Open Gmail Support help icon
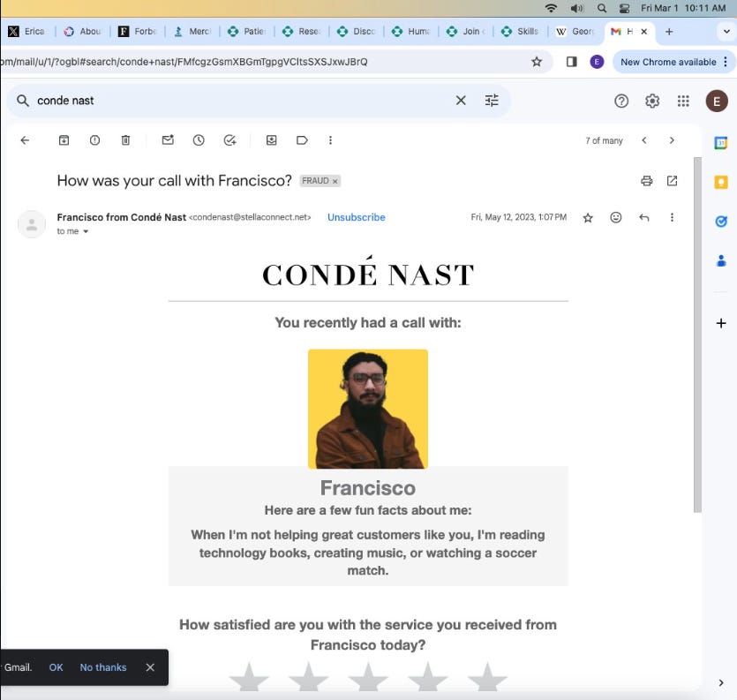This screenshot has width=737, height=700. [621, 101]
